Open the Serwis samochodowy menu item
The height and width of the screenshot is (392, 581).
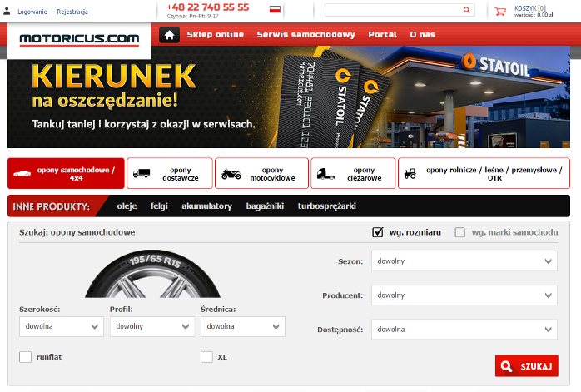click(305, 35)
